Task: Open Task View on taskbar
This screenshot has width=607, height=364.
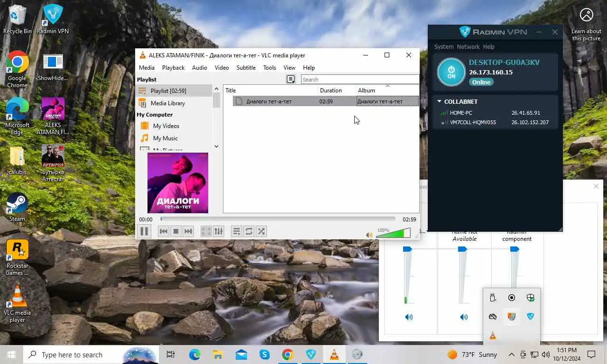Action: click(x=171, y=355)
